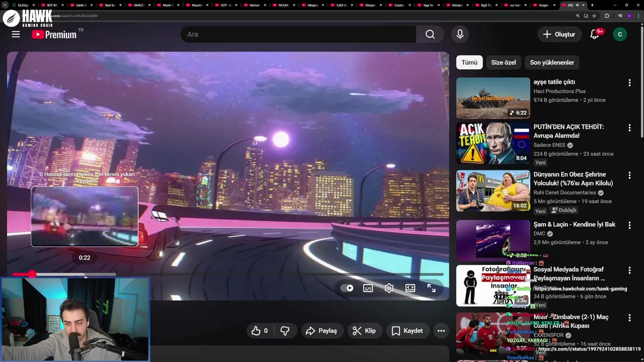Image resolution: width=644 pixels, height=362 pixels.
Task: Open the ayşe tatile çıktı tank thumbnail
Action: coord(493,98)
